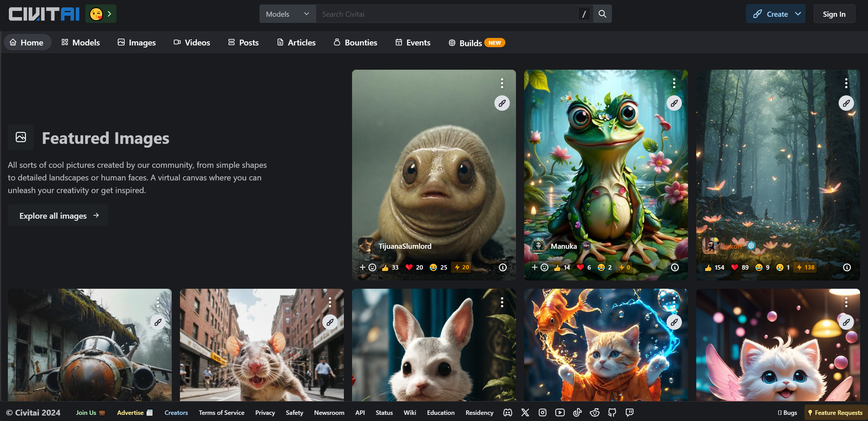Open the Models search filter dropdown

click(x=287, y=14)
